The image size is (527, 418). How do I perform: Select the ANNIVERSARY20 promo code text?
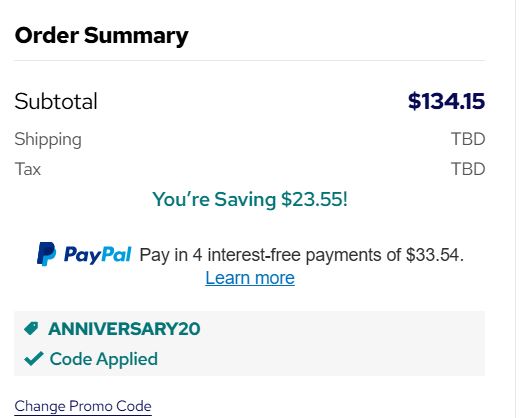click(124, 329)
